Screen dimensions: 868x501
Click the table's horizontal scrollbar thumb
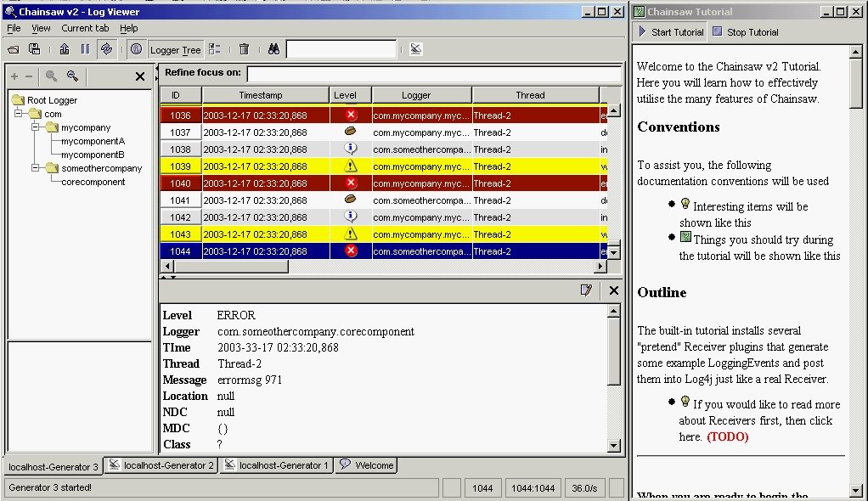(231, 267)
